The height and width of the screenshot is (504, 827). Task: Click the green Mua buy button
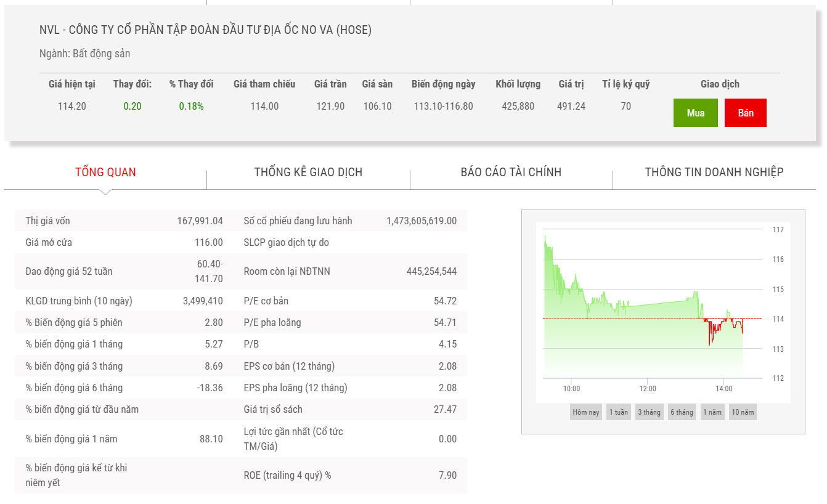click(695, 113)
